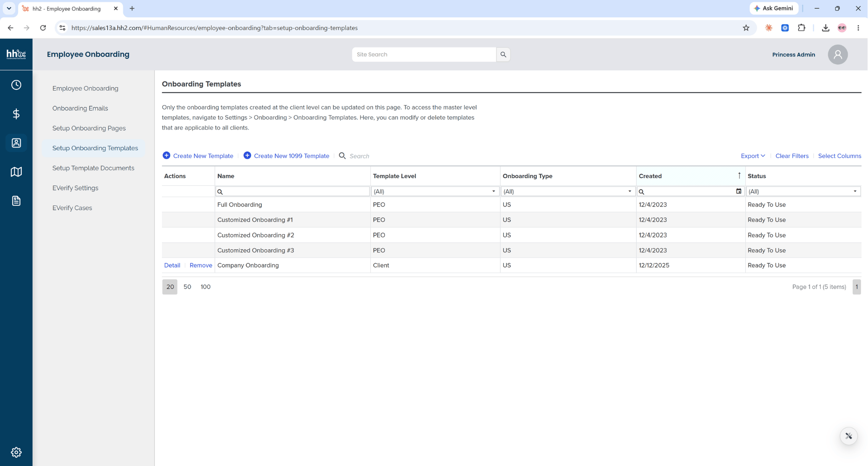Open the time clock sidebar icon
This screenshot has height=466, width=868.
pyautogui.click(x=16, y=85)
